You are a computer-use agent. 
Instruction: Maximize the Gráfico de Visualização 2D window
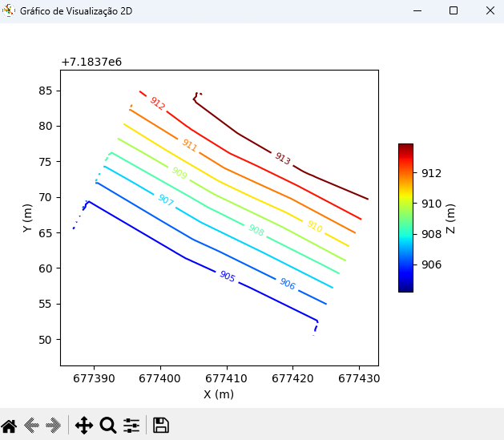tap(454, 10)
